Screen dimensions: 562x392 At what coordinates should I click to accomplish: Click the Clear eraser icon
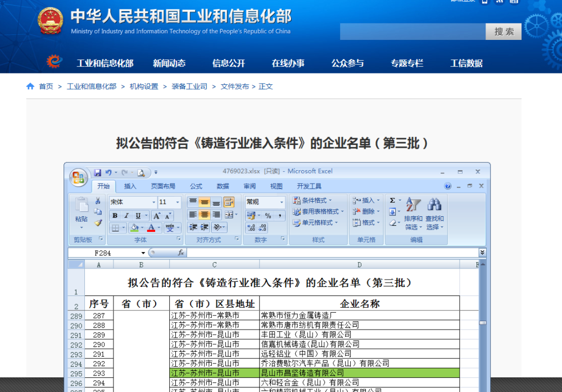click(392, 223)
